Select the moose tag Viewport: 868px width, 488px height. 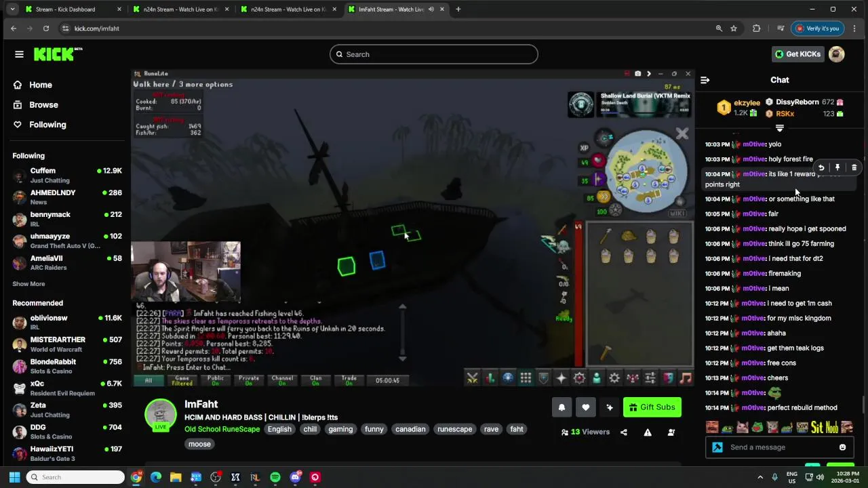click(199, 444)
